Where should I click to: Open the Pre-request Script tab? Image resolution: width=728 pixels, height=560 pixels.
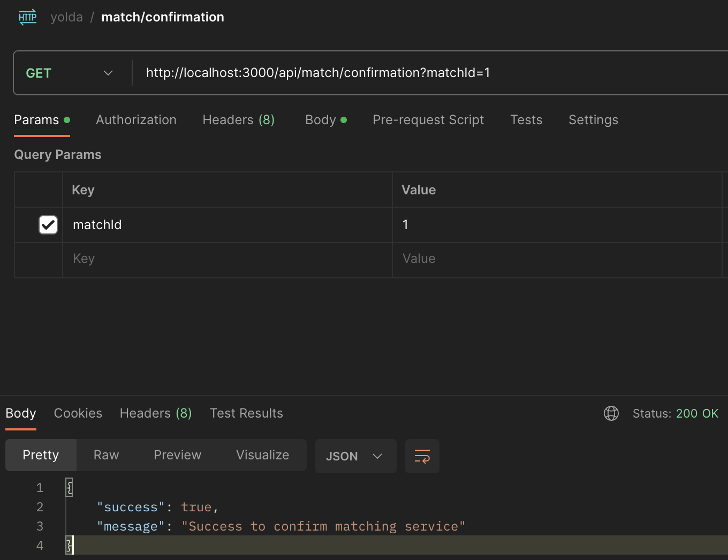[x=428, y=120]
